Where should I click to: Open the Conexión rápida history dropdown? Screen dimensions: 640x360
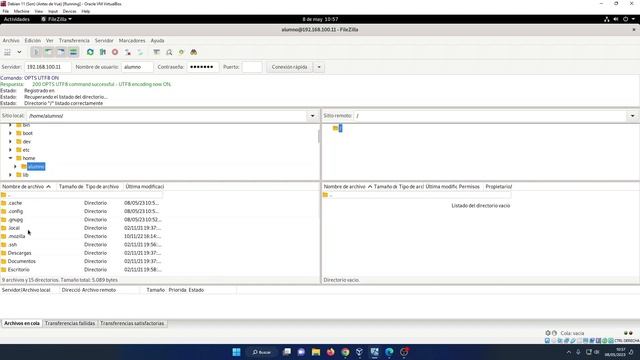[x=319, y=67]
